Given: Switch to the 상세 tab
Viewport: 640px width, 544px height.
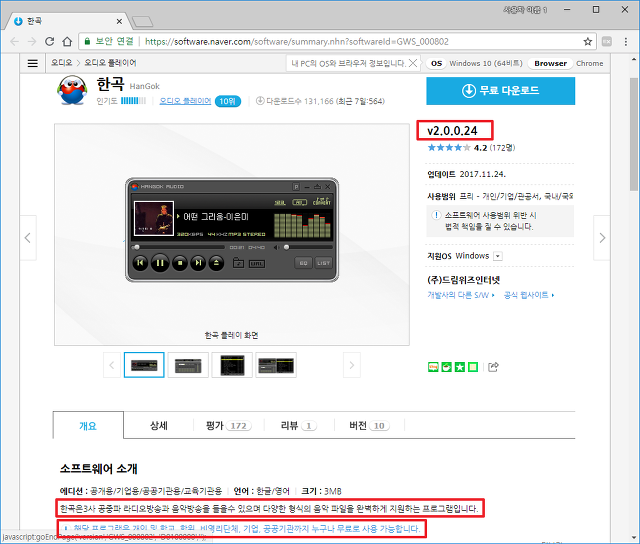Looking at the screenshot, I should [159, 426].
